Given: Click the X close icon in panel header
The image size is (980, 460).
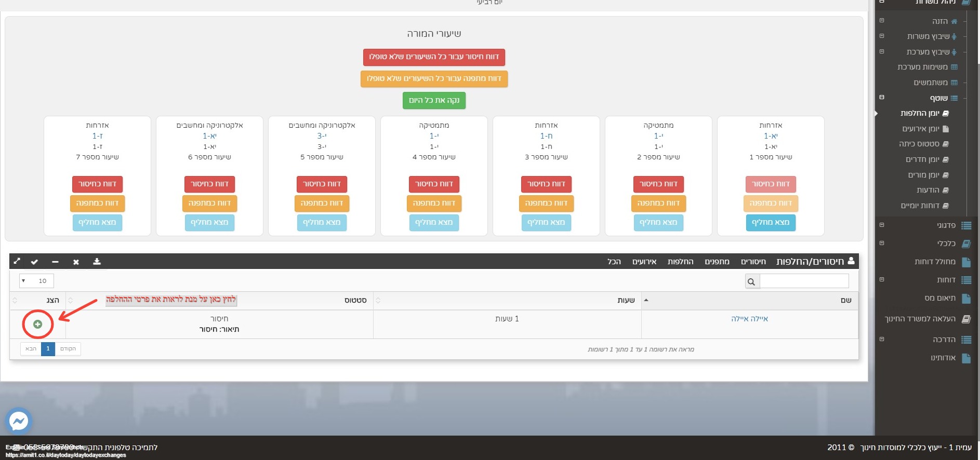Looking at the screenshot, I should [76, 262].
